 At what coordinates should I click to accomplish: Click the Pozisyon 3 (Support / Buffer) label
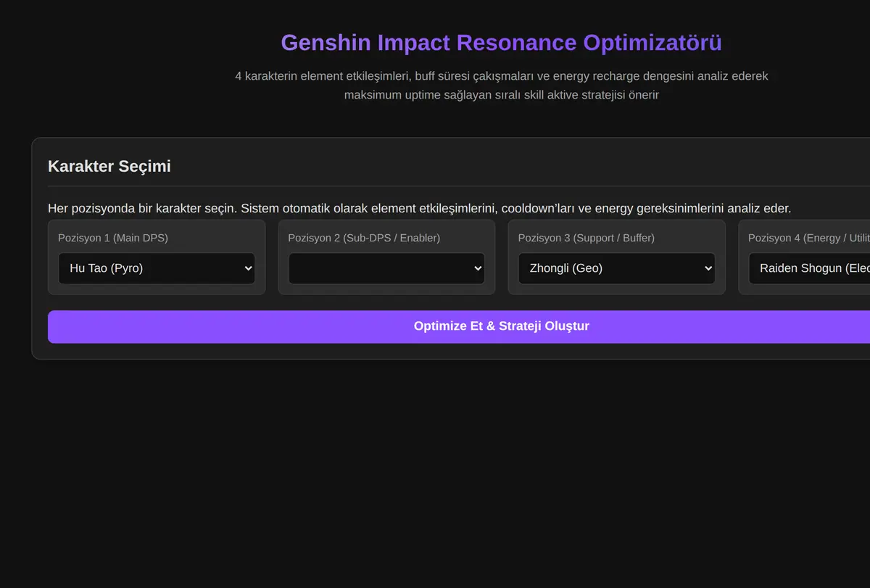pos(587,238)
